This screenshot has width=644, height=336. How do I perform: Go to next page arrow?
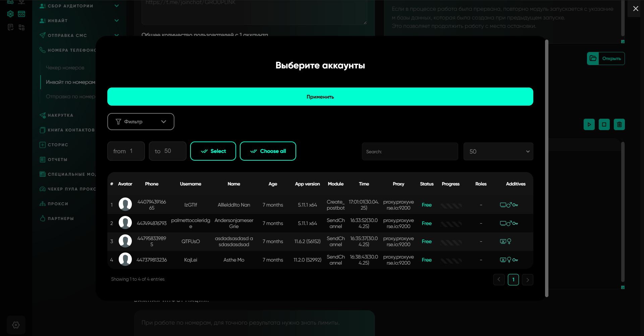tap(528, 280)
